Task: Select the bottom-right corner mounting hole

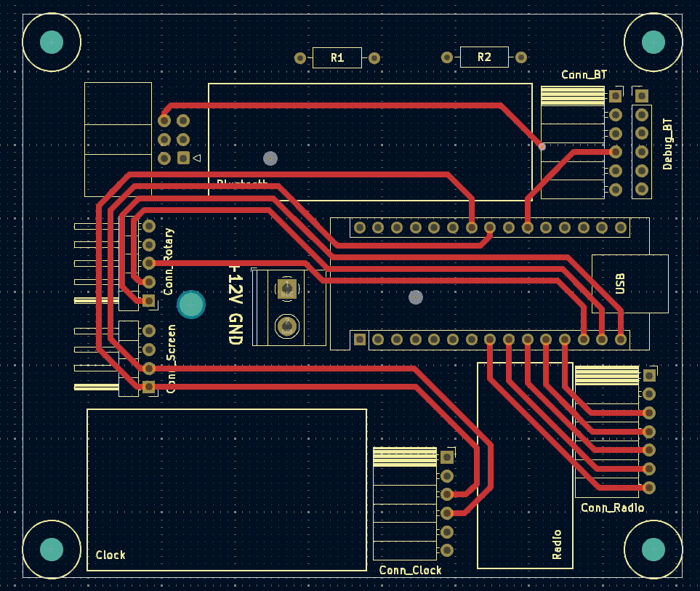Action: [653, 549]
